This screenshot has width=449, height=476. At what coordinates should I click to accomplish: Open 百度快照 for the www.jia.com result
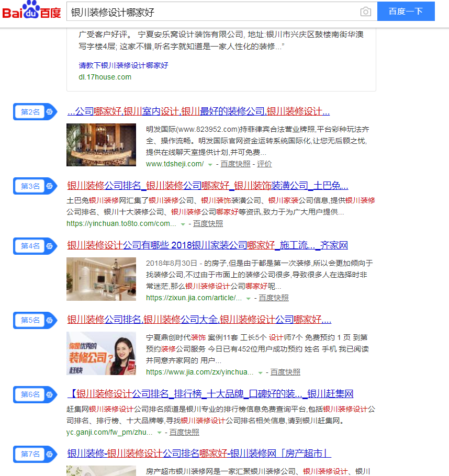[285, 372]
